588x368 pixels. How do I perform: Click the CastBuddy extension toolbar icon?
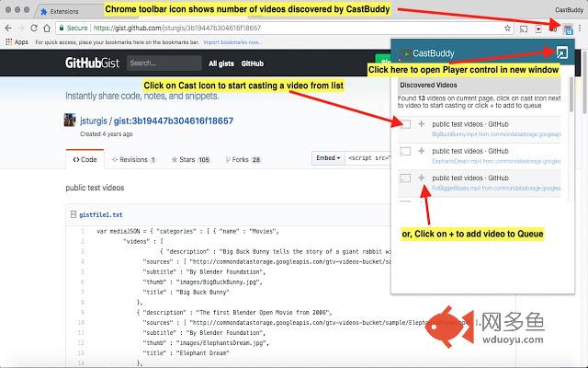(x=568, y=29)
